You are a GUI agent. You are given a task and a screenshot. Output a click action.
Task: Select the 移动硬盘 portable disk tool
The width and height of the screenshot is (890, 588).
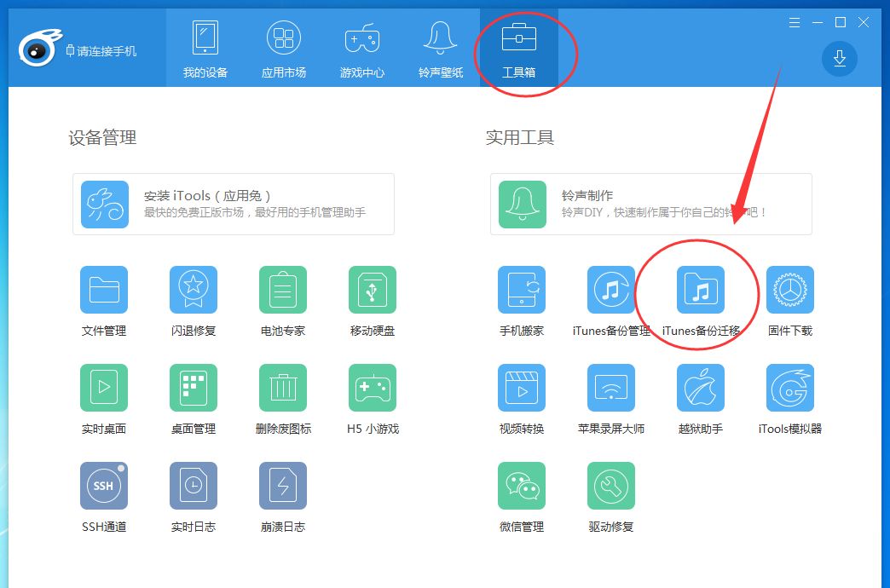point(373,291)
